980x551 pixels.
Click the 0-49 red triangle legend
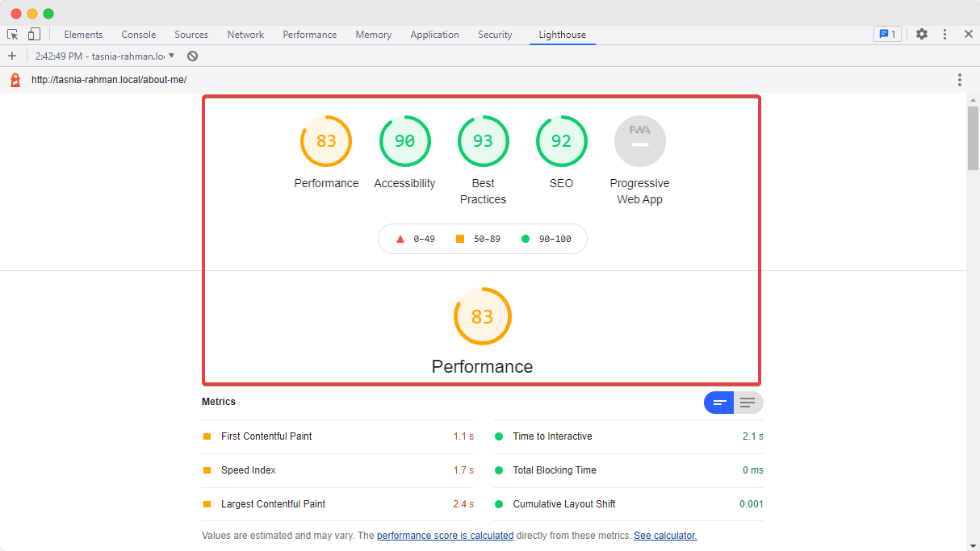[x=415, y=239]
